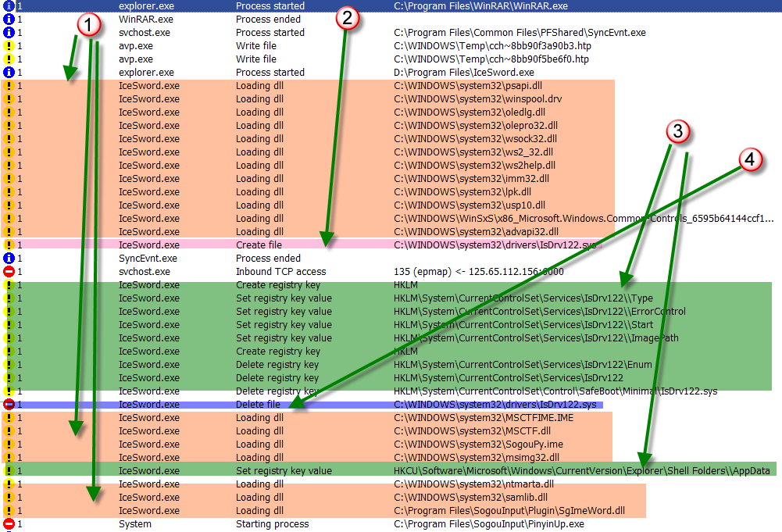Click the warning icon on the lpk.dll row
This screenshot has height=532, width=782.
click(x=9, y=192)
